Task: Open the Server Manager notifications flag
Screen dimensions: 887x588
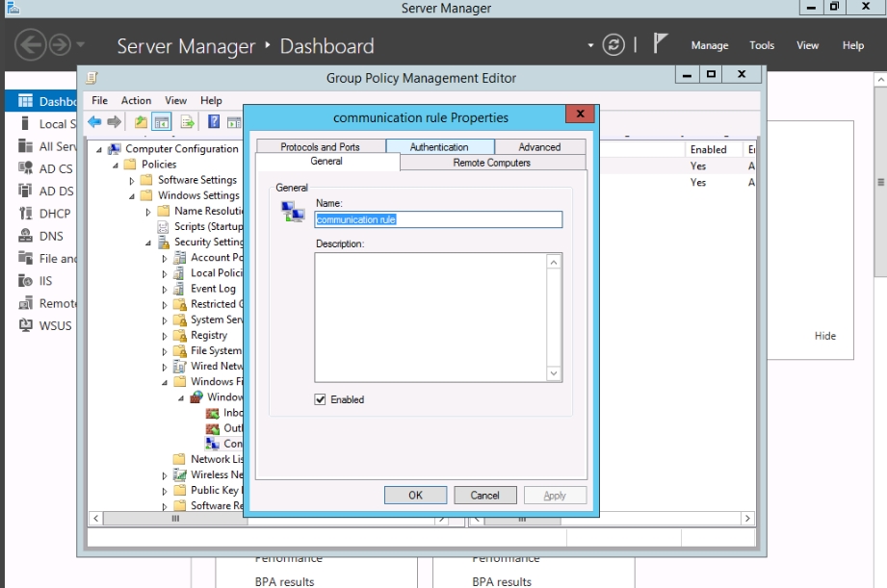Action: (660, 43)
